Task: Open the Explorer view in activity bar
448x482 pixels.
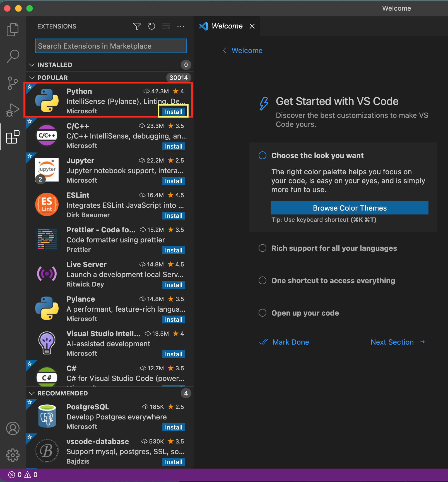Action: click(x=13, y=29)
